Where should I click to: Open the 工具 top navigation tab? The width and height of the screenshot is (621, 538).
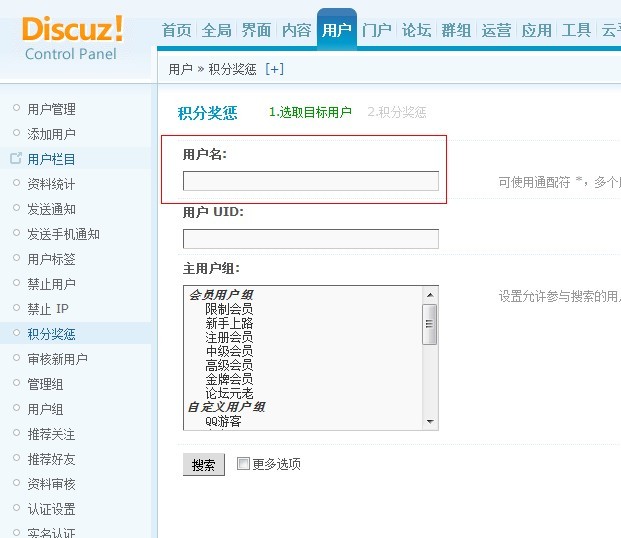coord(577,31)
